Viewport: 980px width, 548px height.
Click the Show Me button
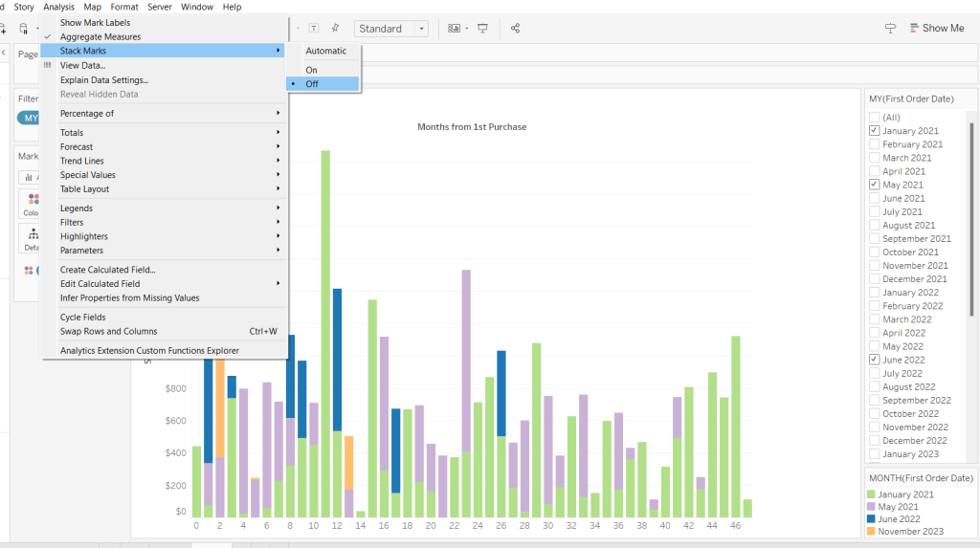[x=937, y=29]
